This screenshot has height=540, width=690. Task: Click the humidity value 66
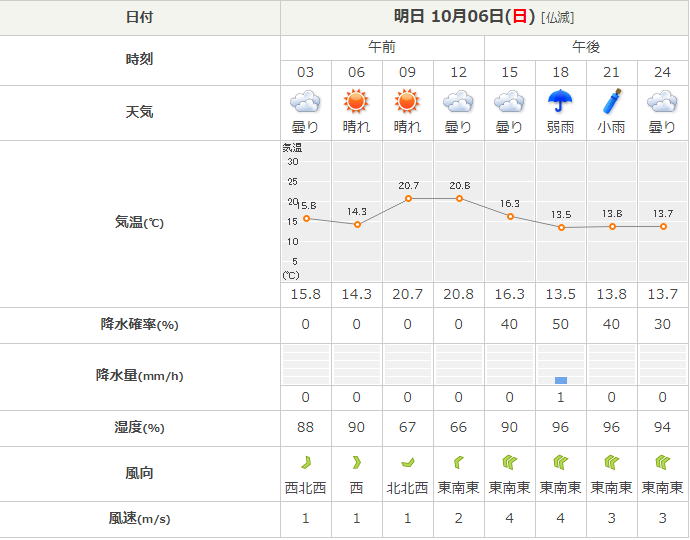459,427
